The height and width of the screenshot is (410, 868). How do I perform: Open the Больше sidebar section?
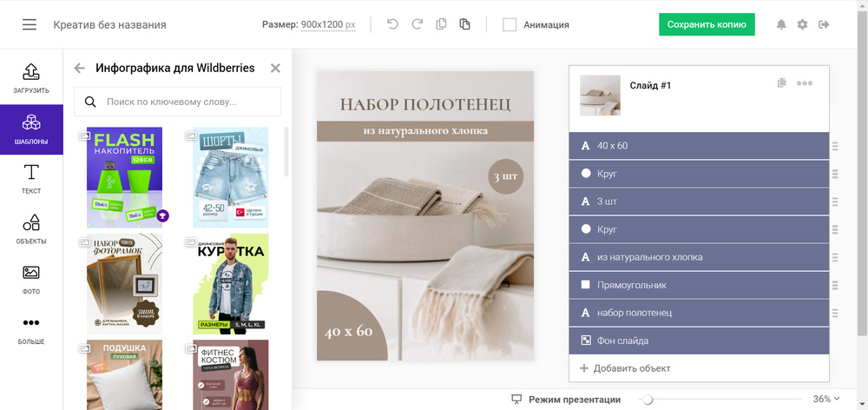(31, 328)
